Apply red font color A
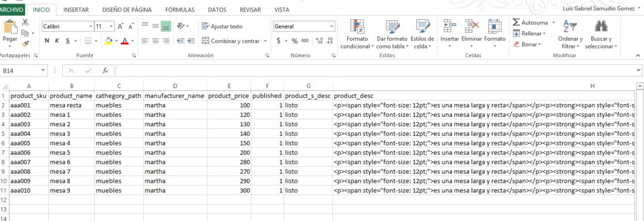 (125, 40)
